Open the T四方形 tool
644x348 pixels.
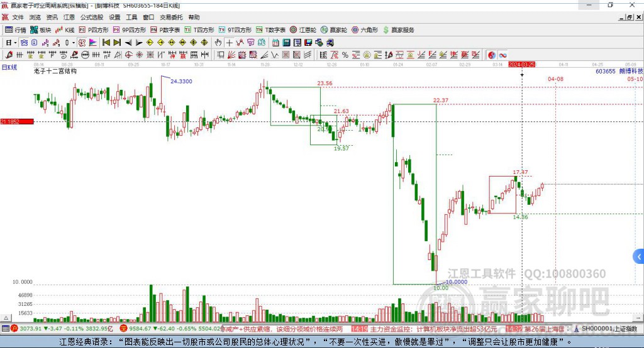coord(199,30)
